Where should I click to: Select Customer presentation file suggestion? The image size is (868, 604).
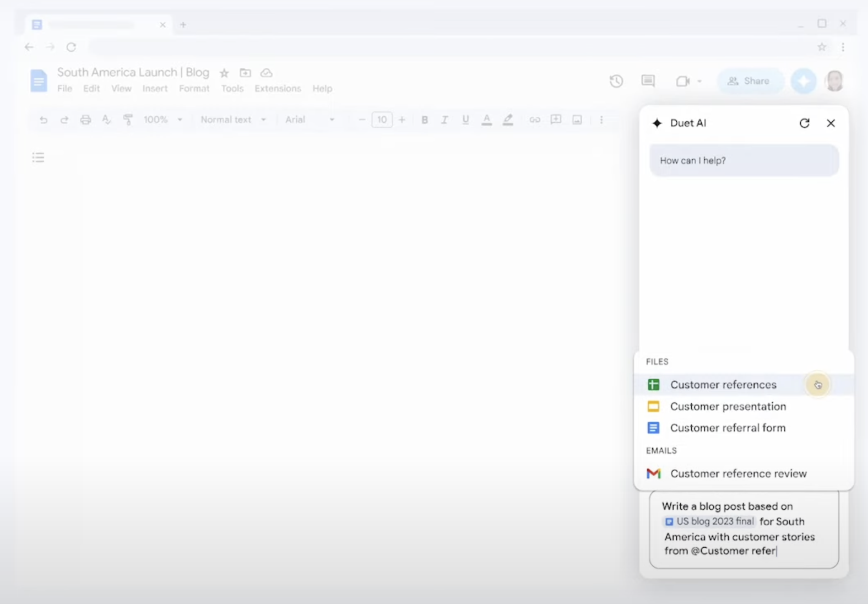[x=744, y=406]
